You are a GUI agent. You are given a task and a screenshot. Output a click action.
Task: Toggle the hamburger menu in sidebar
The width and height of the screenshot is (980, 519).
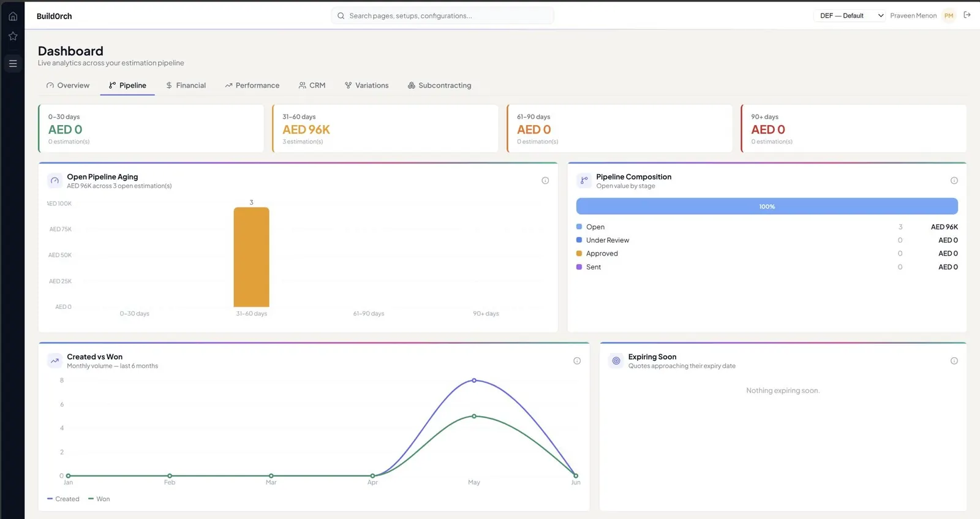[12, 63]
